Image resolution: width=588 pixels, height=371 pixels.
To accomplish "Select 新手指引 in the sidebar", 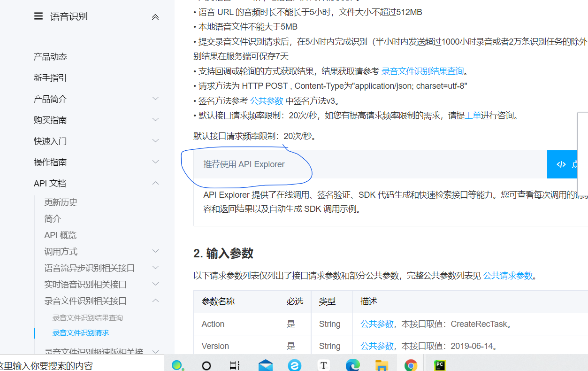I will [x=51, y=77].
